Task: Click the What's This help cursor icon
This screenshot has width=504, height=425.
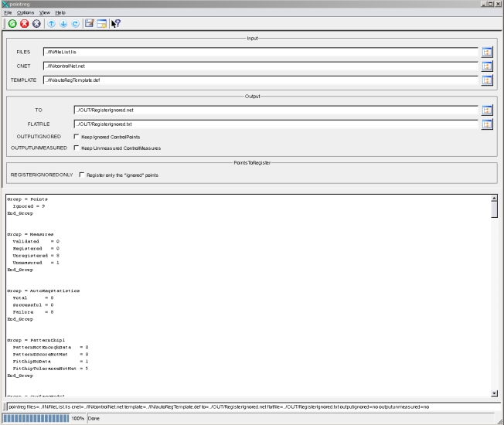Action: pos(117,24)
